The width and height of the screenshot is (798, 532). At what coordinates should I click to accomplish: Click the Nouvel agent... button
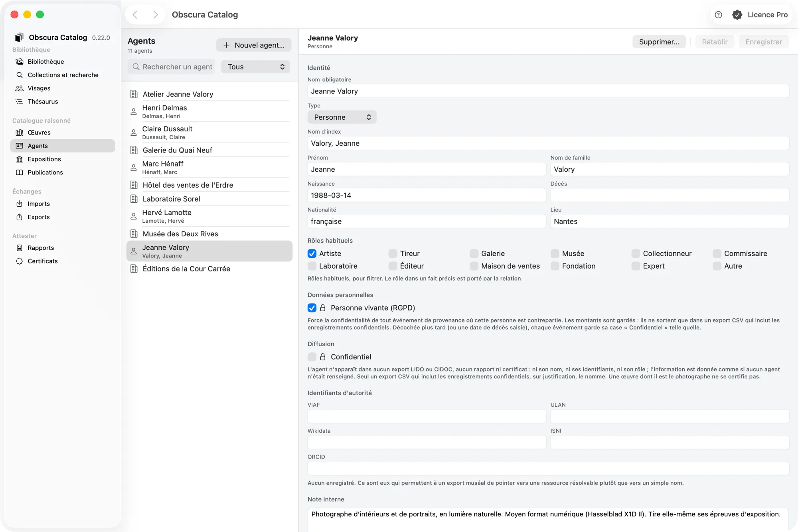254,45
